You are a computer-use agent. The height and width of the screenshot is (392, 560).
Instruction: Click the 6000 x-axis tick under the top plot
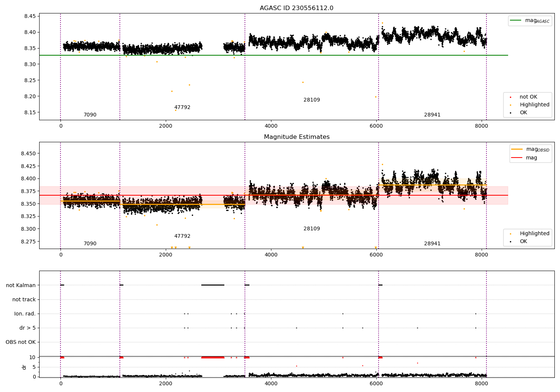(376, 126)
